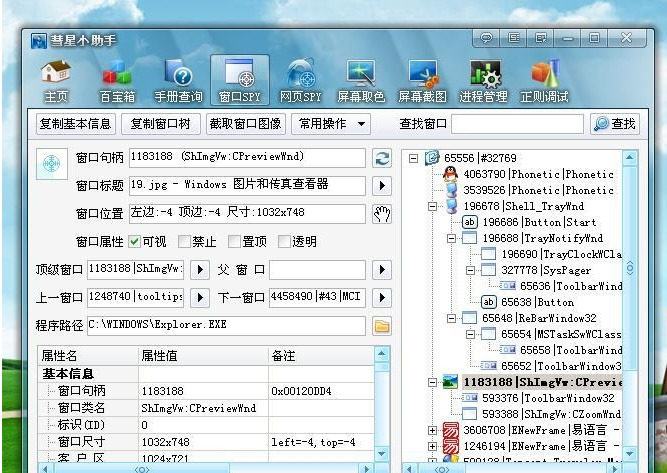Screen dimensions: 667x473
Task: Uncheck the 可视 checkbox
Action: pyautogui.click(x=134, y=242)
